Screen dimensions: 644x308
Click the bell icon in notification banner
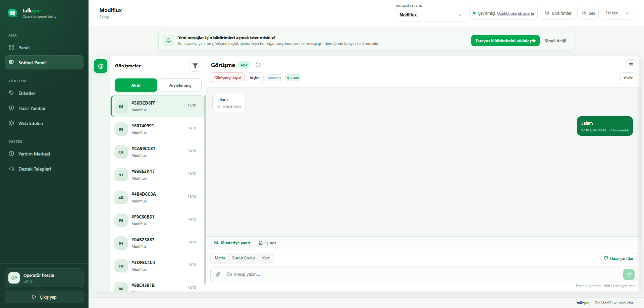tap(168, 41)
